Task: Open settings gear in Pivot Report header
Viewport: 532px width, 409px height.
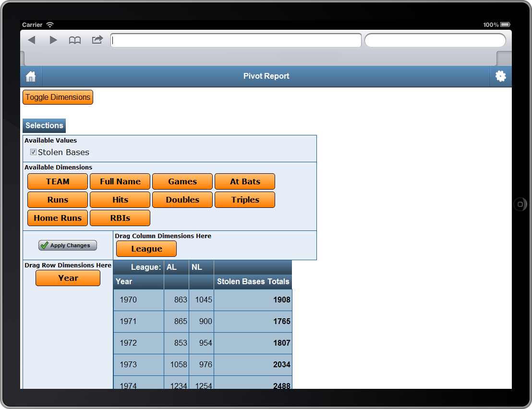Action: pyautogui.click(x=501, y=76)
